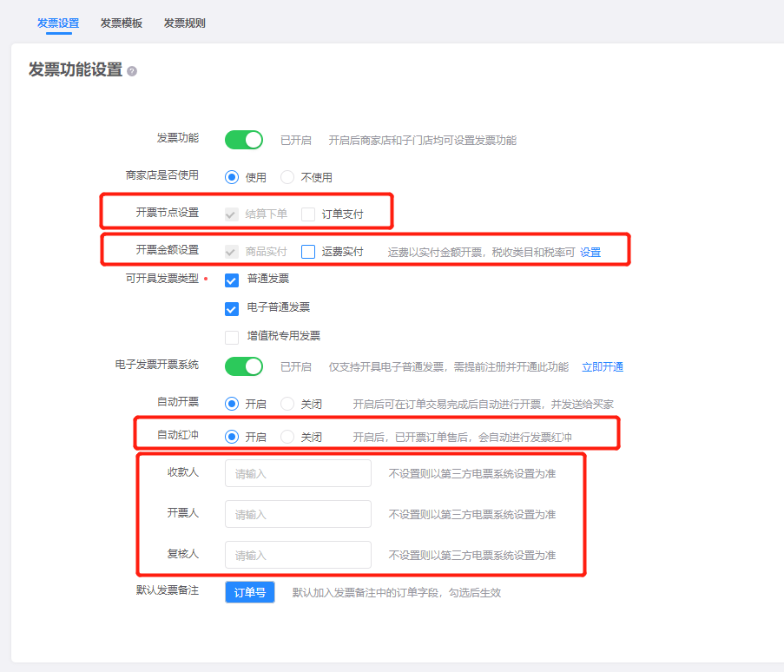This screenshot has height=672, width=784.
Task: Check the 运费实付 checkbox
Action: (x=308, y=252)
